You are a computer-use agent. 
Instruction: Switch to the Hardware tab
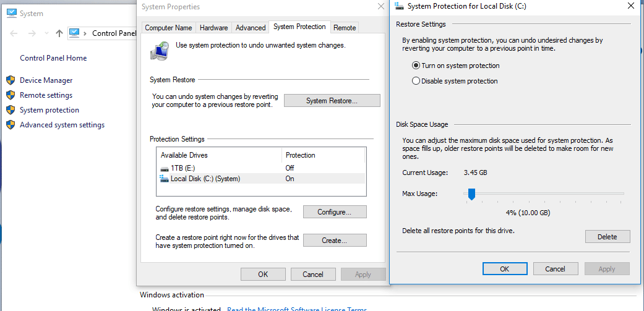point(213,28)
